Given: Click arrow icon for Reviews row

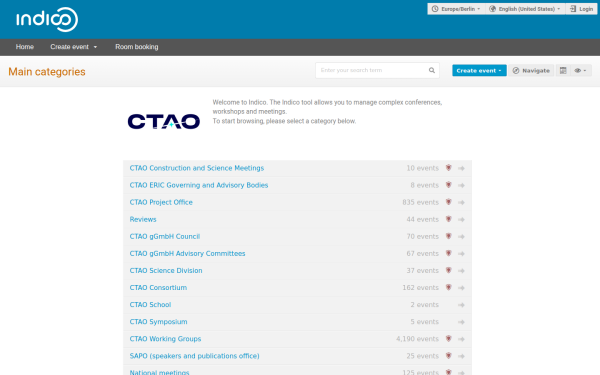Looking at the screenshot, I should [461, 220].
